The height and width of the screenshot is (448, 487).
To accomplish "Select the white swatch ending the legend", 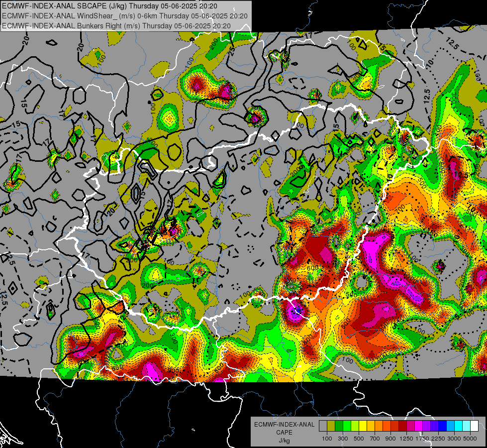I will (474, 426).
